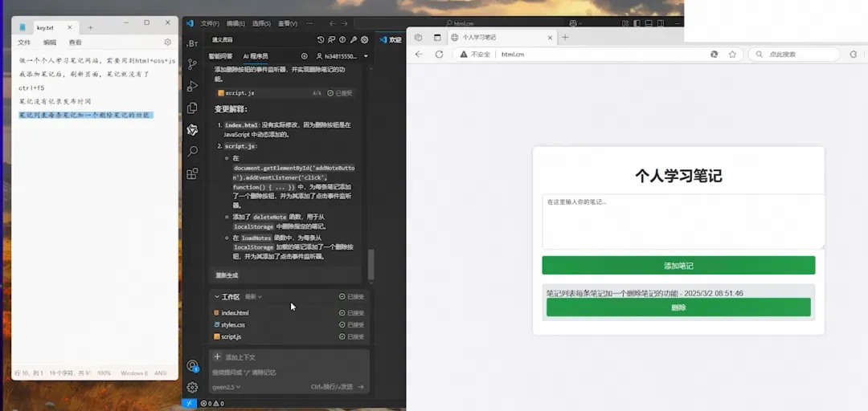
Task: Open 选择(S) menu in VS Code
Action: click(261, 23)
